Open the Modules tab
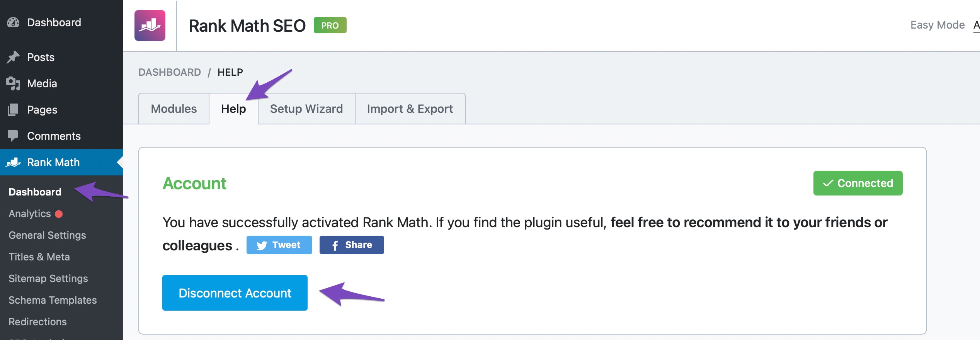This screenshot has width=980, height=340. [174, 109]
